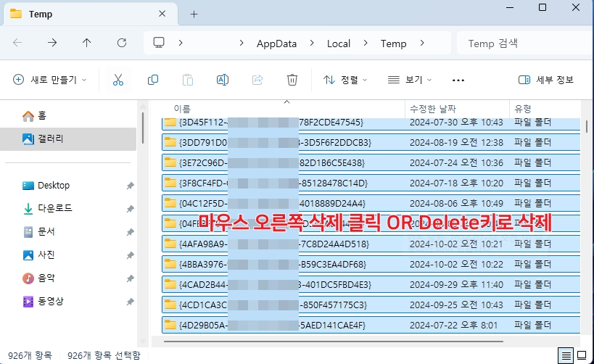Open 동영상 in quick access

[44, 302]
